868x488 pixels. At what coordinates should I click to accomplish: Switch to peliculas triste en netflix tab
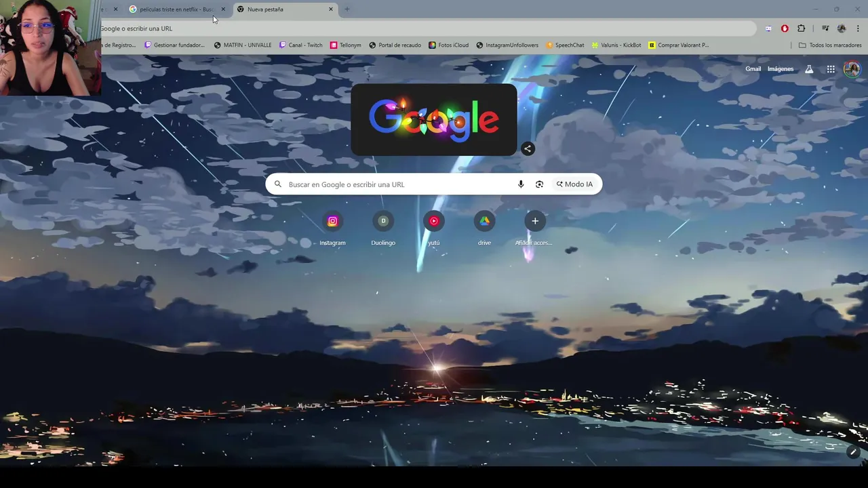pyautogui.click(x=176, y=9)
